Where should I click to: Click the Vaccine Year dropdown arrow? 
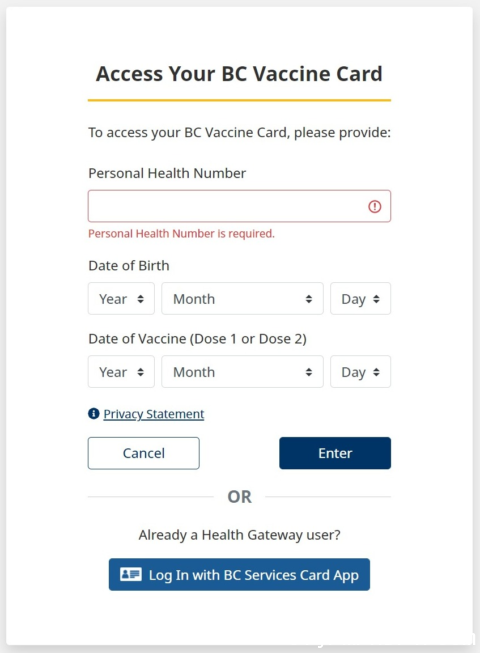point(140,372)
